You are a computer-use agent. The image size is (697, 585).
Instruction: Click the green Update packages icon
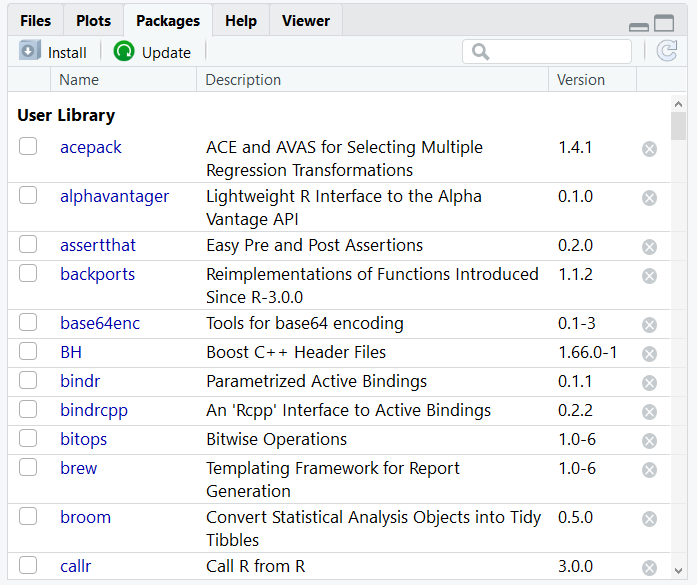point(124,52)
